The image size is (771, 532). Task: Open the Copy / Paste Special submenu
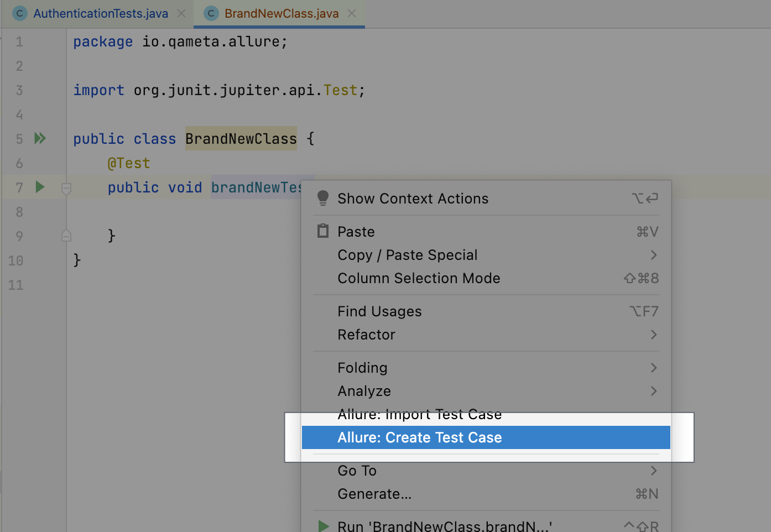tap(408, 255)
